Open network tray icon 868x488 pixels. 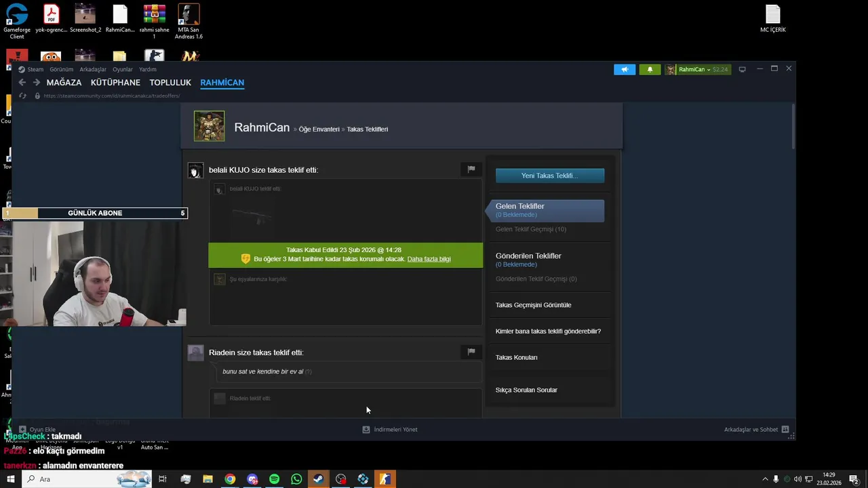[808, 479]
